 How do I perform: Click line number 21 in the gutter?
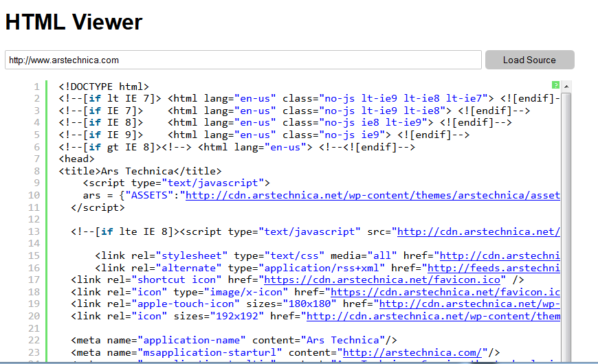[x=34, y=328]
